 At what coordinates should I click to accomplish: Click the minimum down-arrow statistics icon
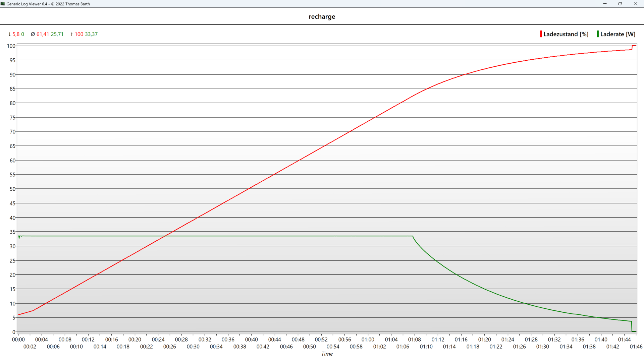[9, 34]
